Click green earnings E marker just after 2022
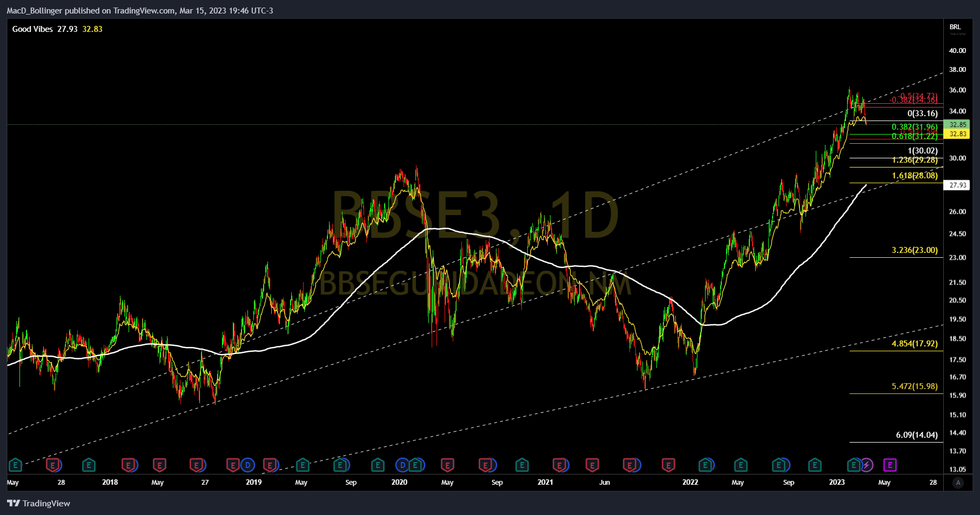The image size is (980, 515). [705, 465]
